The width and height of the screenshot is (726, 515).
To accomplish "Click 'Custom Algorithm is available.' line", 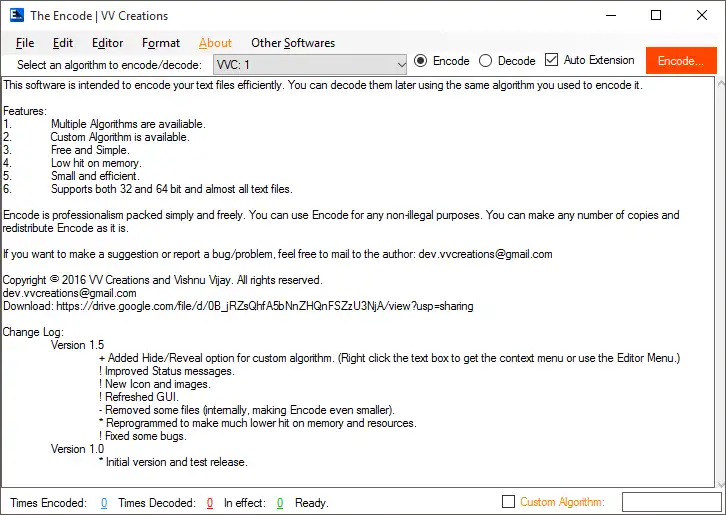I will tap(120, 137).
